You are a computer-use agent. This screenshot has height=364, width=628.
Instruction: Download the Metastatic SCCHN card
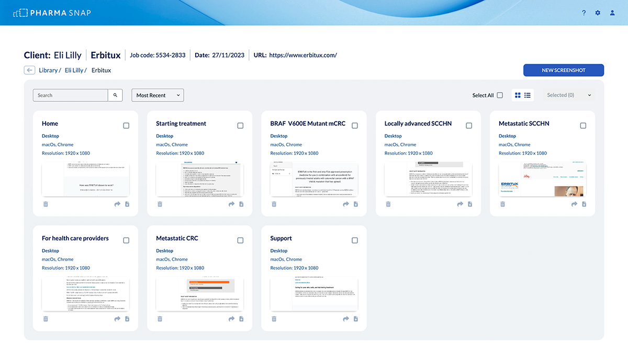pos(584,204)
